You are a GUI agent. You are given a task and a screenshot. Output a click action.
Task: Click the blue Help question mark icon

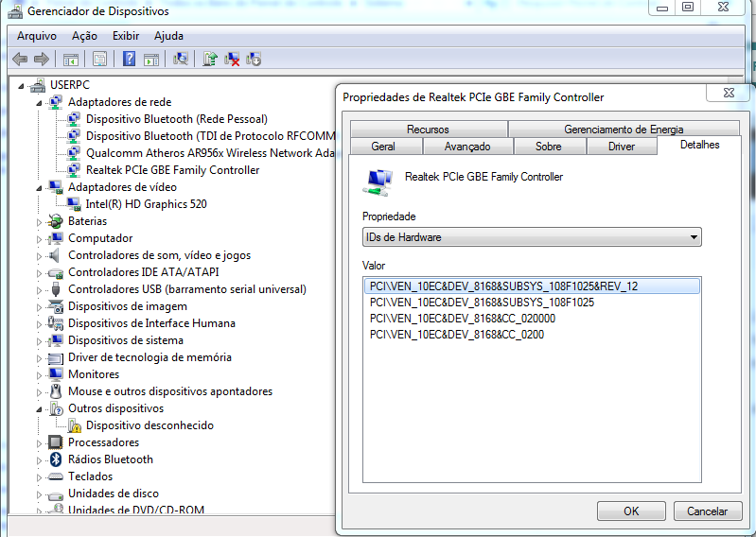point(129,59)
